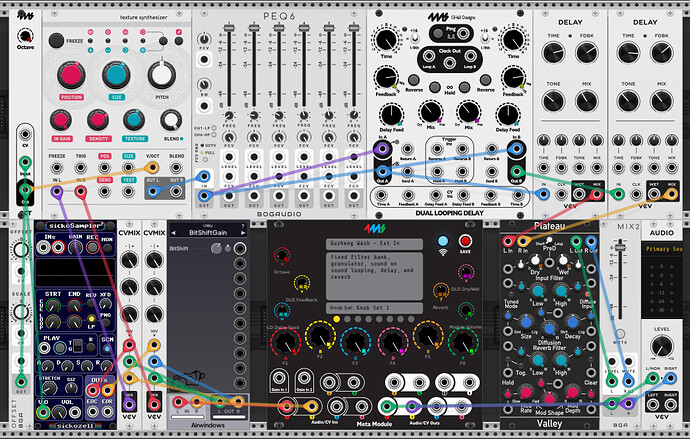This screenshot has height=439, width=690.
Task: Click the V/OCT jack on texture synthesizer
Action: [x=152, y=168]
